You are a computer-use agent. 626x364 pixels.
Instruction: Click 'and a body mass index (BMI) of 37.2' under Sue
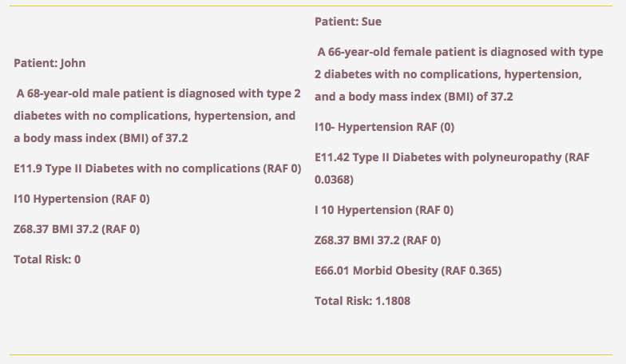tap(414, 97)
